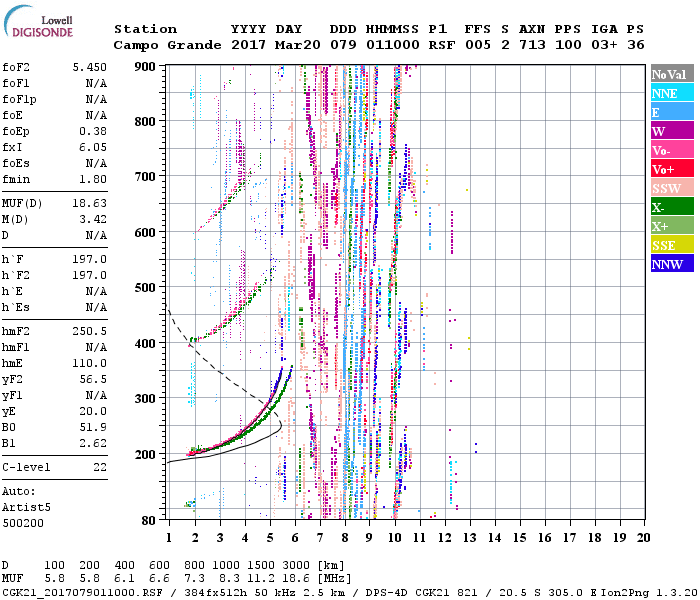The width and height of the screenshot is (700, 600).
Task: Click the AXN value 713
Action: [x=532, y=45]
